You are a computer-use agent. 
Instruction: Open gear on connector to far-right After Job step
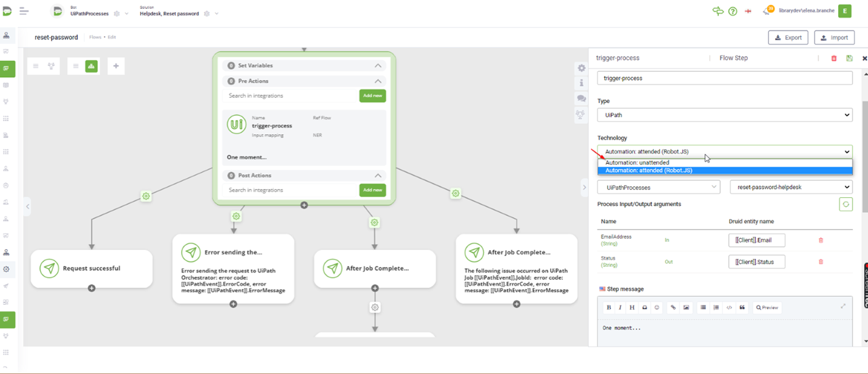click(456, 193)
